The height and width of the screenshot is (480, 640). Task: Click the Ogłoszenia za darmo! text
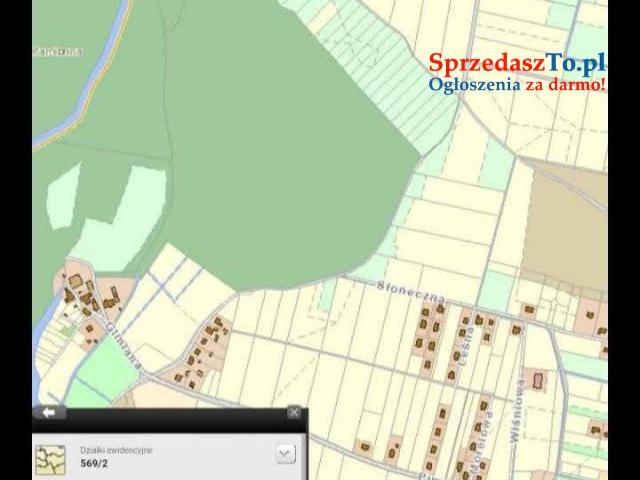tap(517, 85)
